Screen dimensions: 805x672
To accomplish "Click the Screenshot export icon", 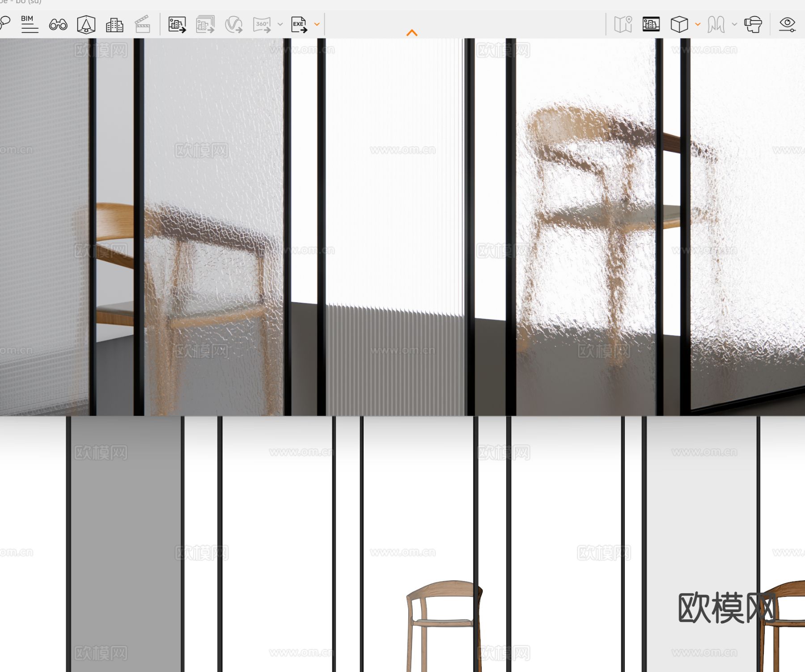I will tap(177, 25).
